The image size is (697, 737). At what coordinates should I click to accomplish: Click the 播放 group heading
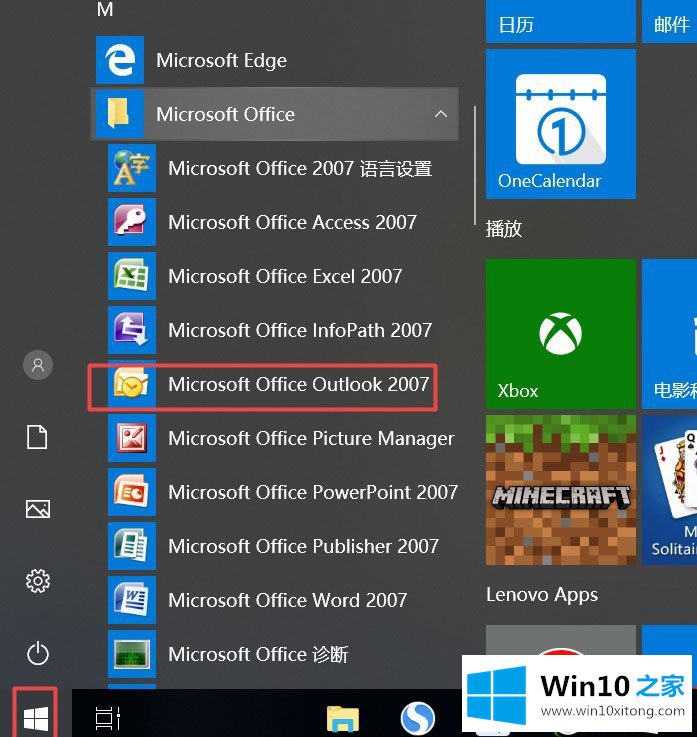coord(504,229)
